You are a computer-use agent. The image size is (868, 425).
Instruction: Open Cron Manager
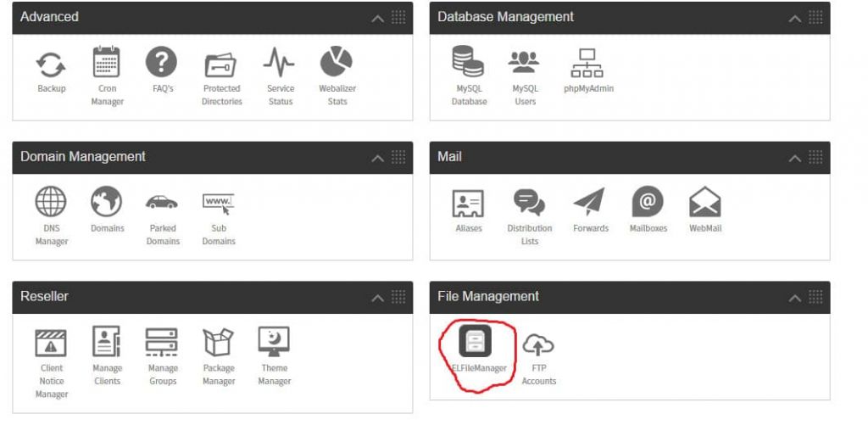[107, 76]
